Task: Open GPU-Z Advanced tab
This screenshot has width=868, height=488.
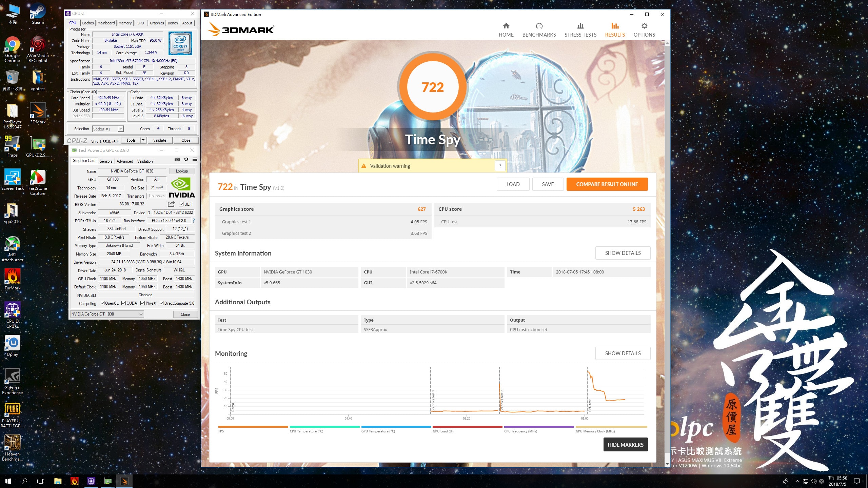Action: 125,161
